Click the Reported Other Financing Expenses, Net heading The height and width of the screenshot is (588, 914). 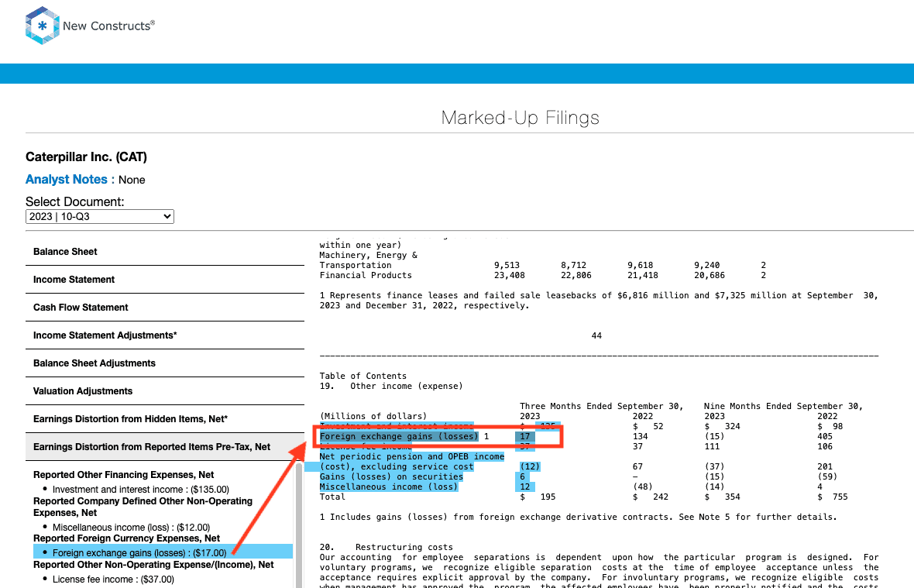pyautogui.click(x=124, y=475)
